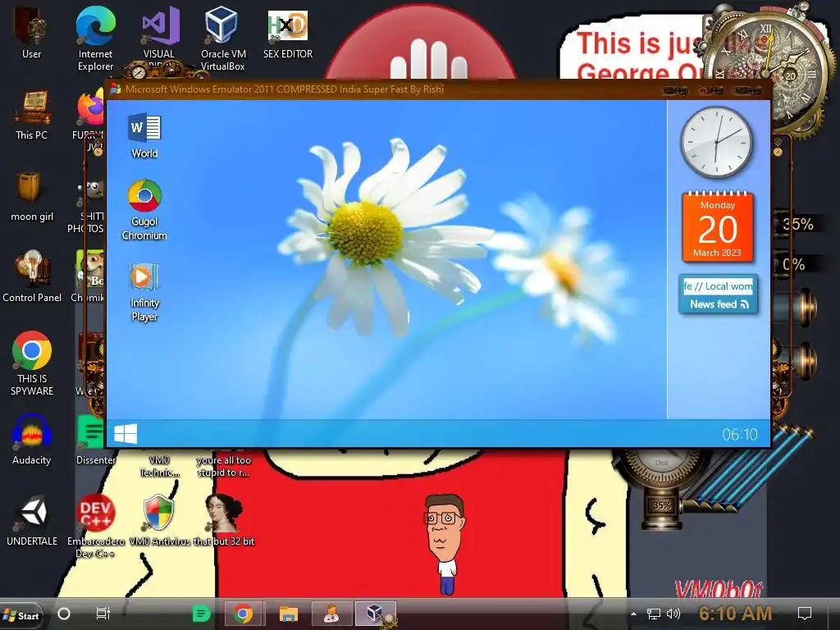Switch to Chrome on the taskbar
Screen dimensions: 840x630
pyautogui.click(x=243, y=614)
